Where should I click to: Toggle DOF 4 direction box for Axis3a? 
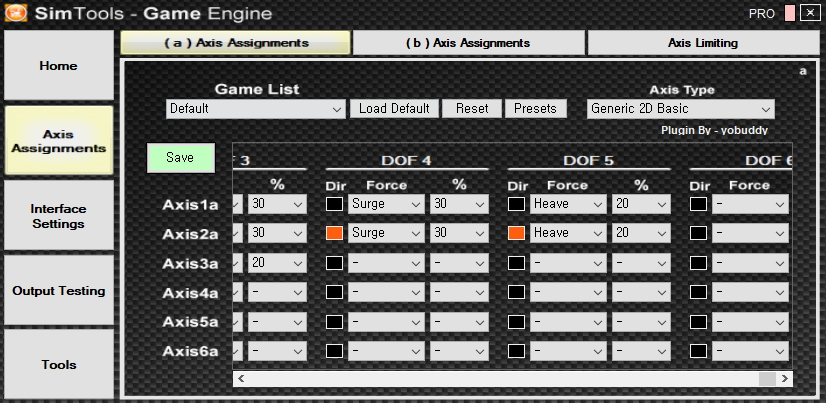335,263
